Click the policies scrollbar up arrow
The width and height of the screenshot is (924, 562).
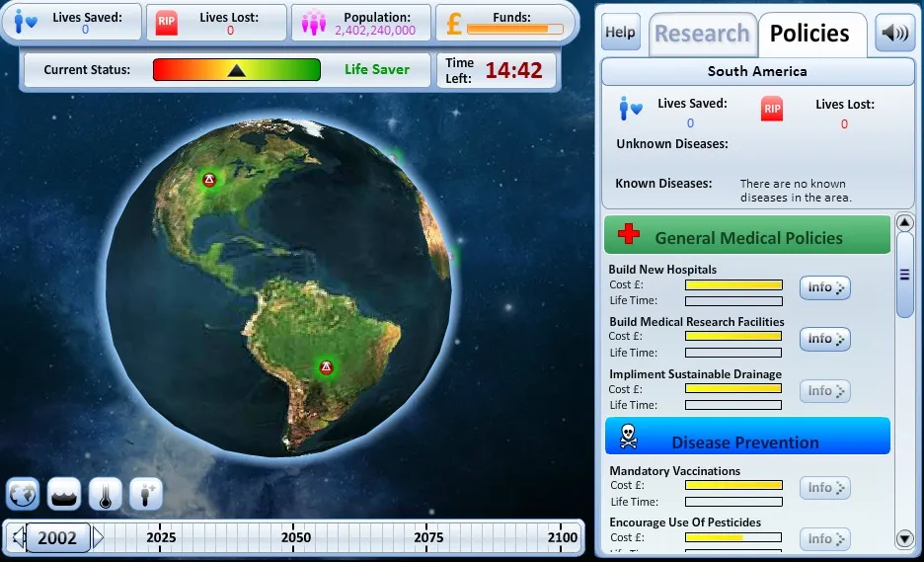click(904, 223)
